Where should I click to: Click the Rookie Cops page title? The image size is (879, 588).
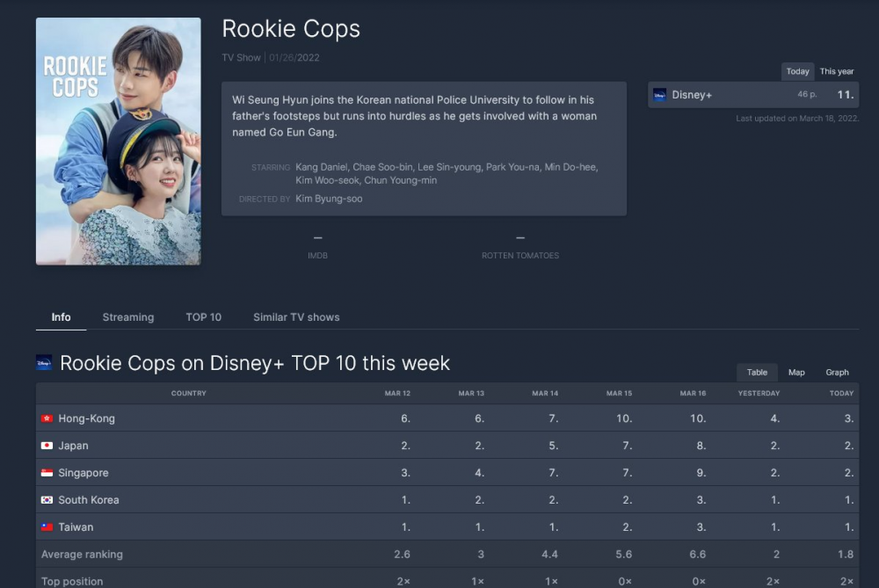point(291,29)
